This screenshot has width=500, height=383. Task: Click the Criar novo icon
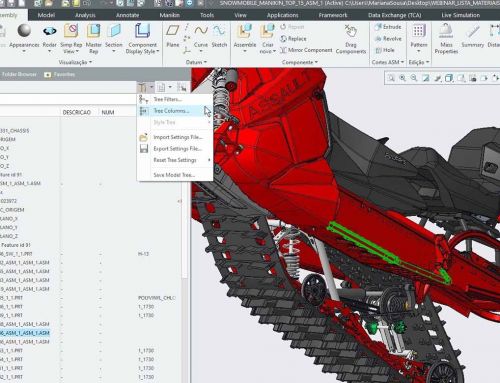267,31
